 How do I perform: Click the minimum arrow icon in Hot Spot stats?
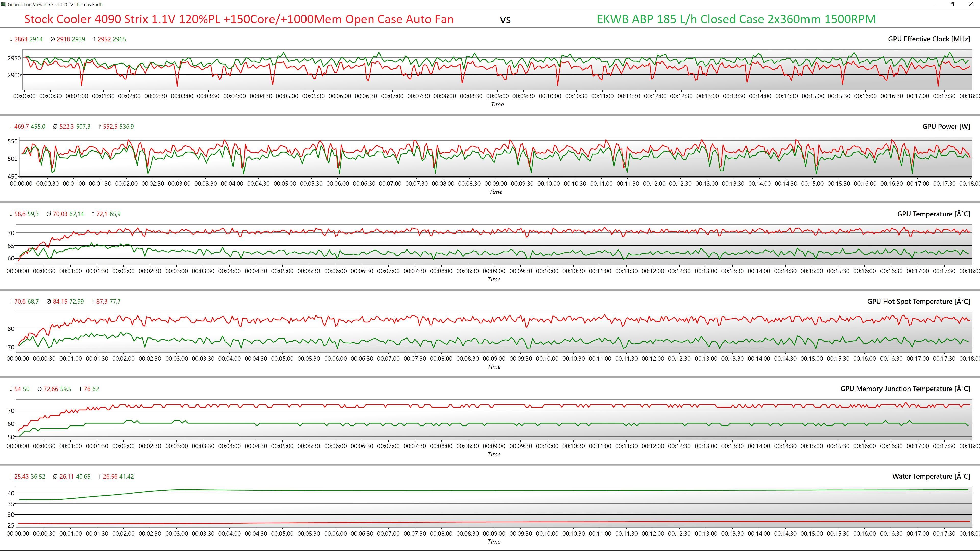click(x=11, y=302)
